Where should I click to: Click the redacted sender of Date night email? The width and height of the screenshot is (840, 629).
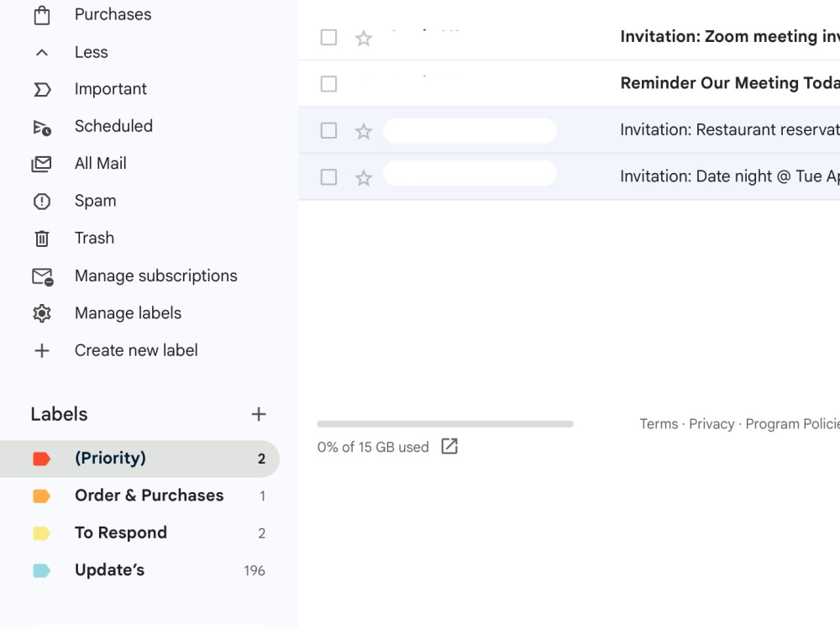(x=470, y=173)
